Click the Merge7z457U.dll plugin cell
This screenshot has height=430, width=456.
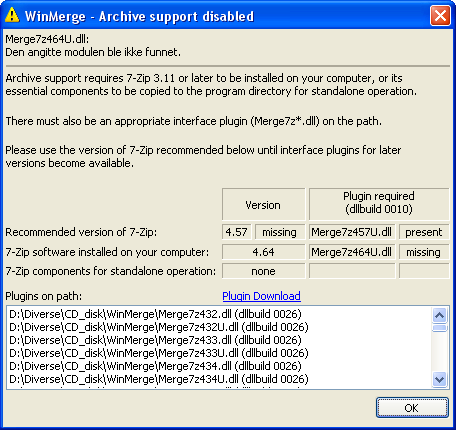pyautogui.click(x=352, y=232)
